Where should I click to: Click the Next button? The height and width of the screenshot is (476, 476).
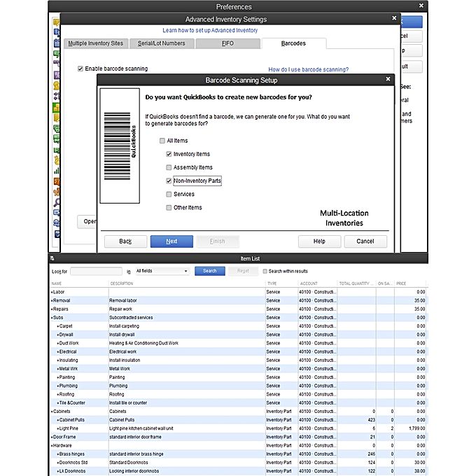click(171, 241)
